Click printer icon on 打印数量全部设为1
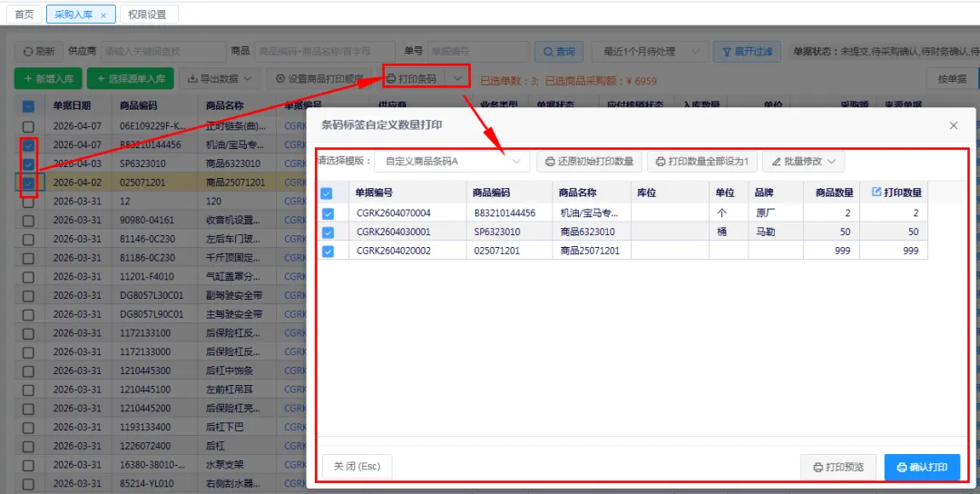980x494 pixels. click(x=661, y=162)
